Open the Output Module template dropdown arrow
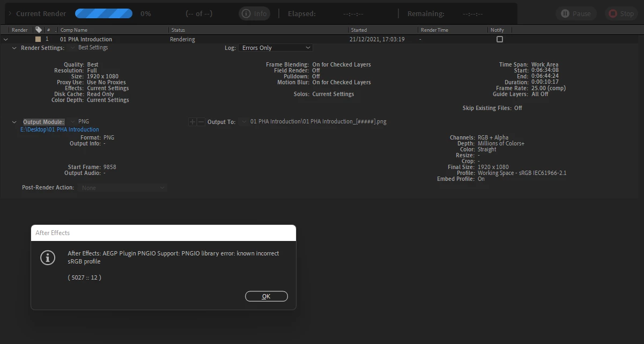 pyautogui.click(x=73, y=122)
